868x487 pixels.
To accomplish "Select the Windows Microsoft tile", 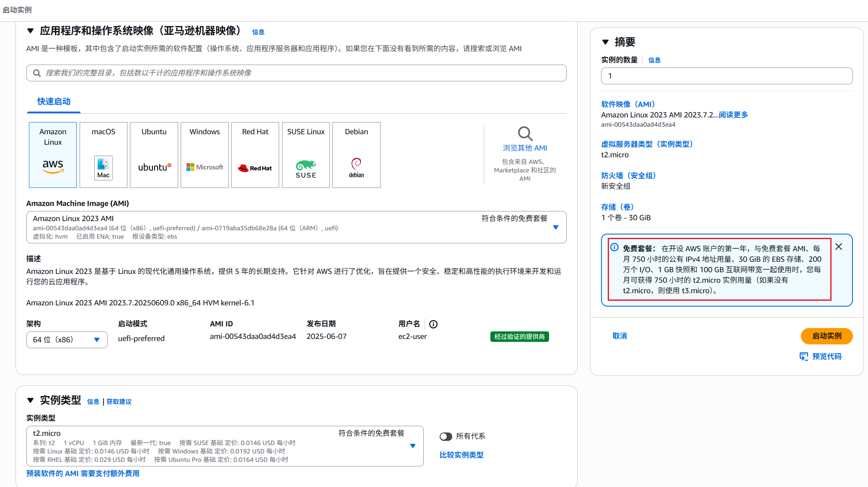I will click(205, 155).
